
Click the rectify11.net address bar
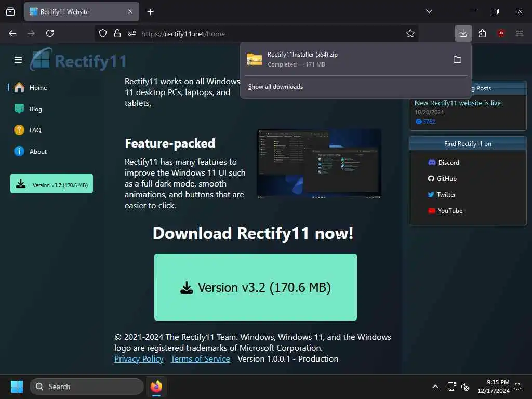point(256,34)
